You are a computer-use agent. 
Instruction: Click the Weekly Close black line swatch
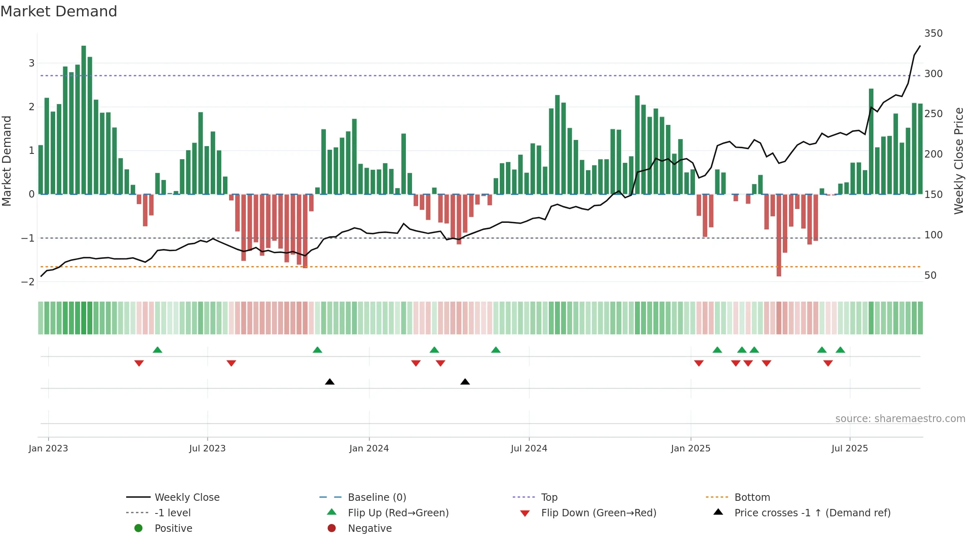(x=138, y=497)
